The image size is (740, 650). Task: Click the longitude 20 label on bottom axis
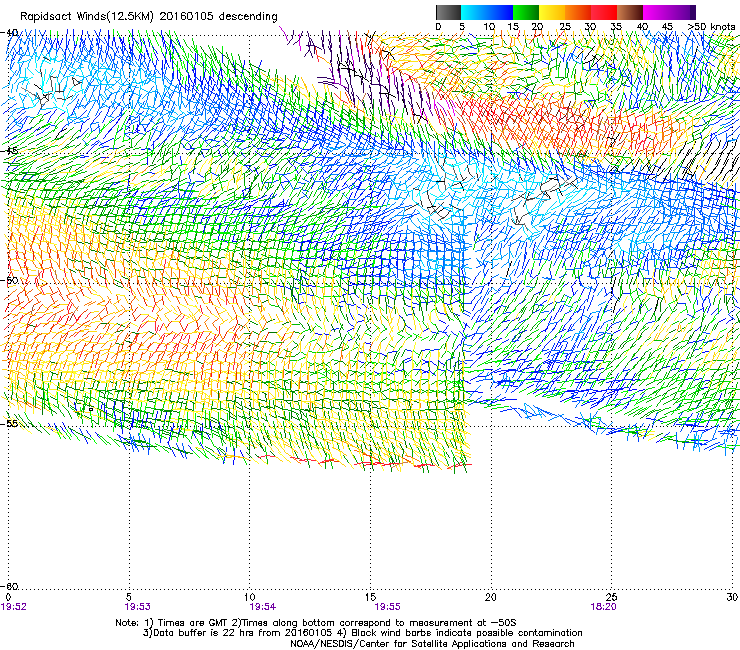491,597
